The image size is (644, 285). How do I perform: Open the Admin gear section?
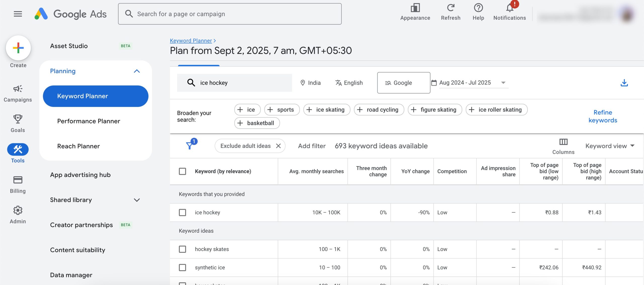tap(18, 215)
